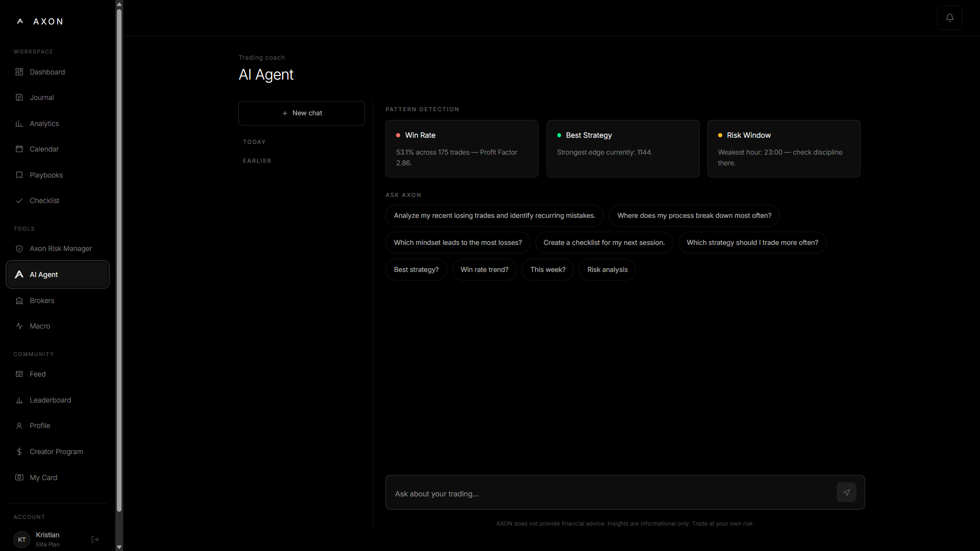Open Creator Program page
980x551 pixels.
pos(58,452)
